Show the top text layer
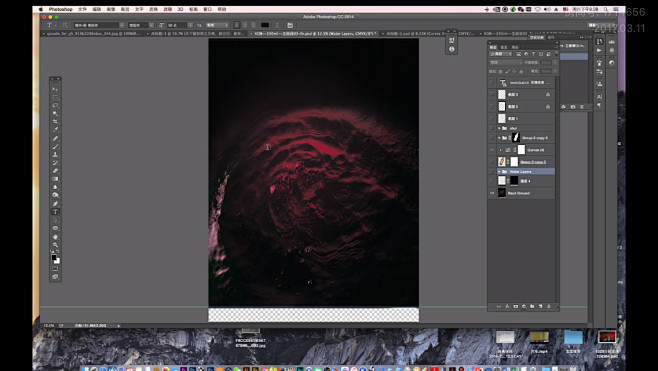Image resolution: width=658 pixels, height=371 pixels. pos(492,83)
